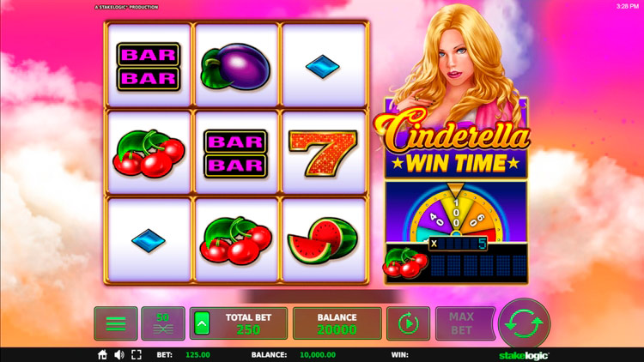The height and width of the screenshot is (362, 644).
Task: Click the plum symbol on the top row
Action: pos(235,67)
